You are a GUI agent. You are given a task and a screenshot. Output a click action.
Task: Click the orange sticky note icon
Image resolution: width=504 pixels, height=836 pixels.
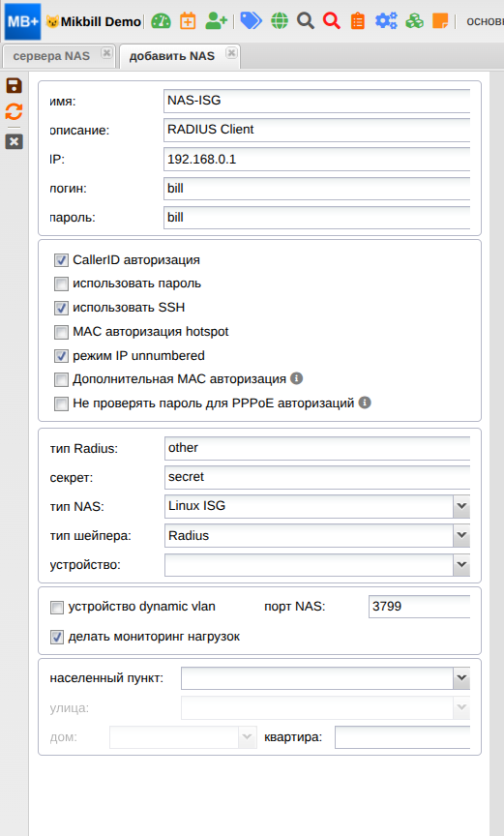[440, 21]
